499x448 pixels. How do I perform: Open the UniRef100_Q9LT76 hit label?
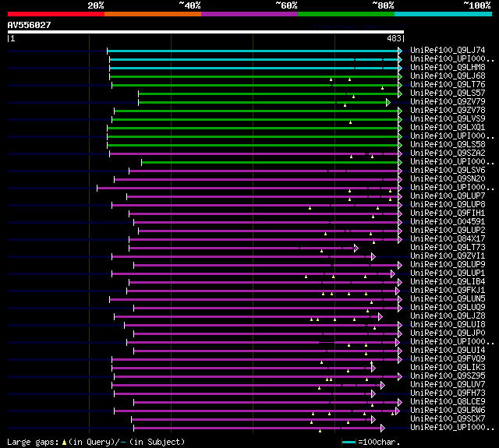click(x=448, y=85)
